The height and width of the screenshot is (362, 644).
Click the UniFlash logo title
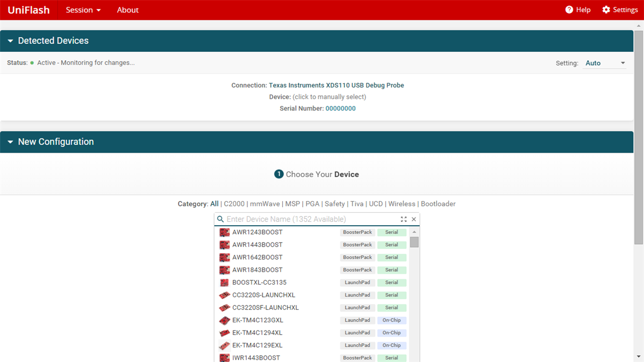click(x=29, y=10)
